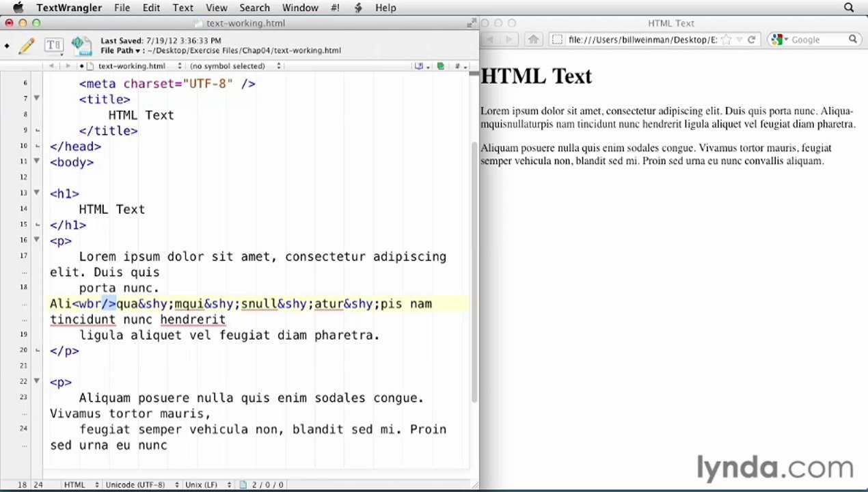
Task: Open the Search menu
Action: (x=255, y=8)
